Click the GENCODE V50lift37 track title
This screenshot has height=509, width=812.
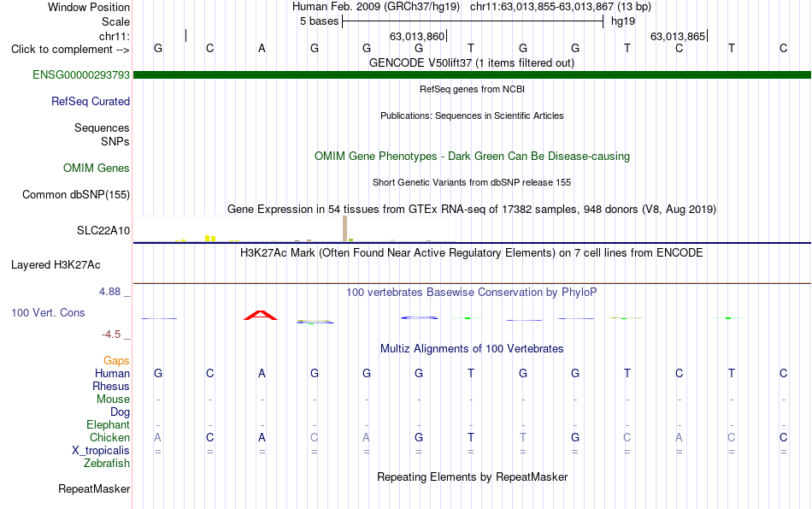click(x=471, y=62)
